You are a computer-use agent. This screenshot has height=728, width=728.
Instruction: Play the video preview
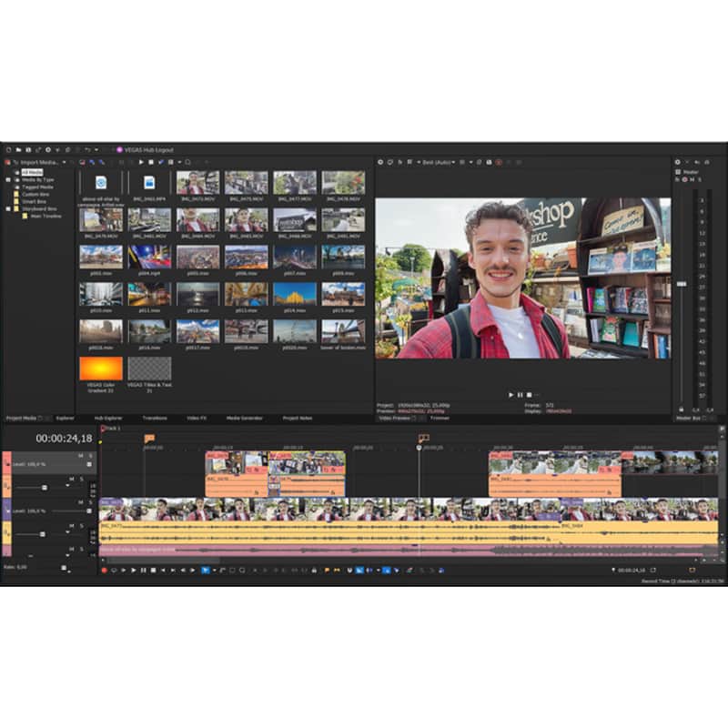[x=511, y=395]
